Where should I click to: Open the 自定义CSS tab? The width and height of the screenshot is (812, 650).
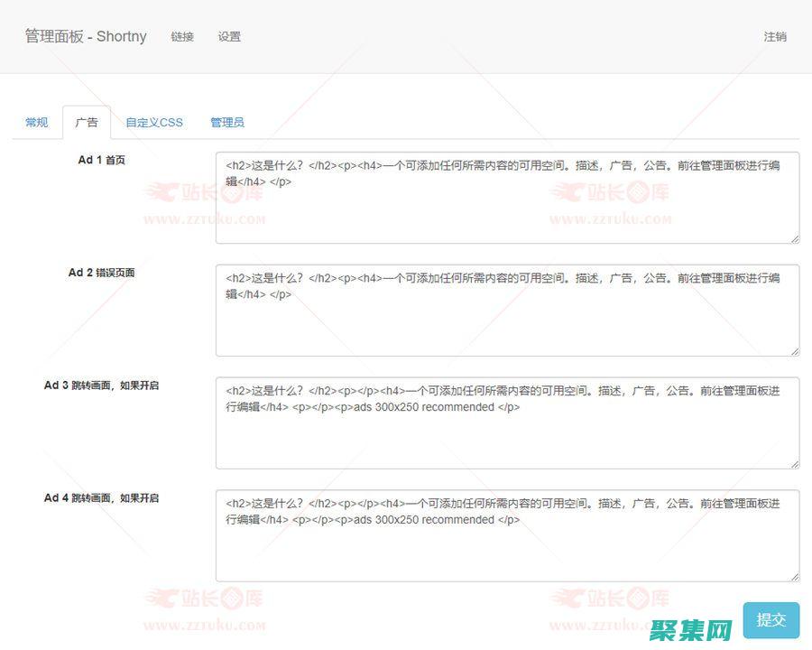153,122
